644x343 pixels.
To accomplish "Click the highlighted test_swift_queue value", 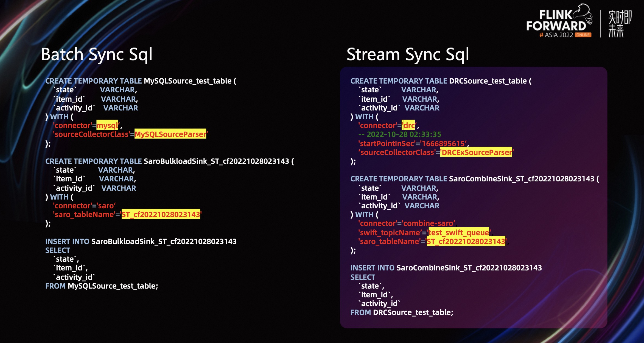I will [x=459, y=233].
